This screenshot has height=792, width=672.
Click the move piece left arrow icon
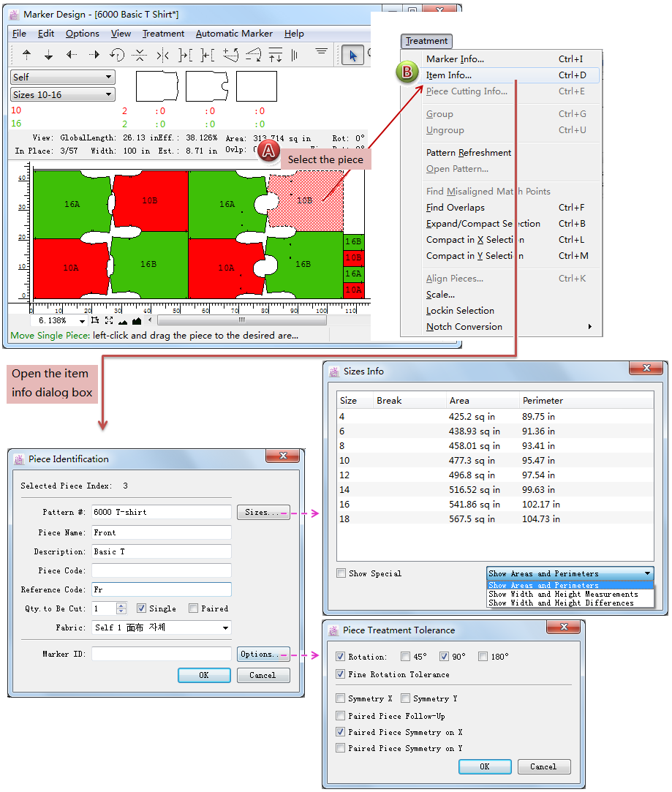pyautogui.click(x=72, y=55)
